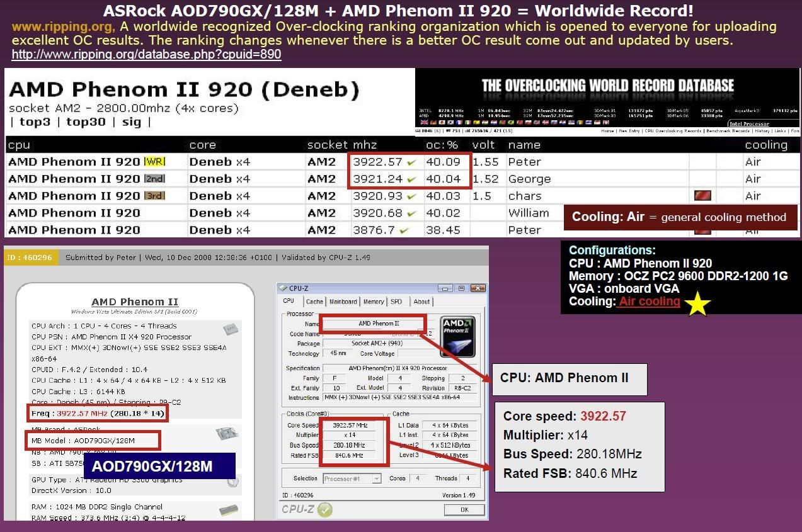Click the ID : 460296 yellow label
Screen dimensions: 802x532
click(31, 257)
